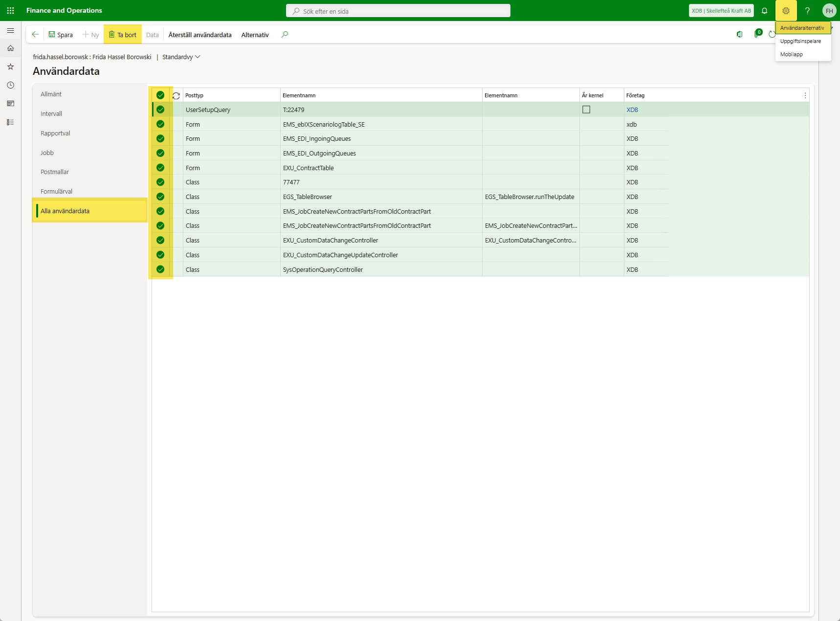Deselect the EGS_TableBrowser row checkmark
The height and width of the screenshot is (621, 840).
click(160, 197)
